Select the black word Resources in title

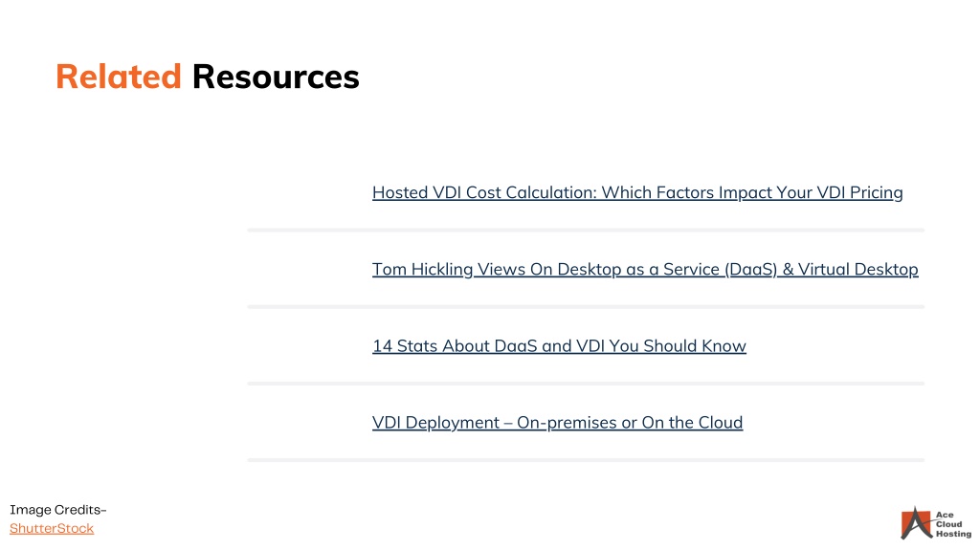pos(276,77)
